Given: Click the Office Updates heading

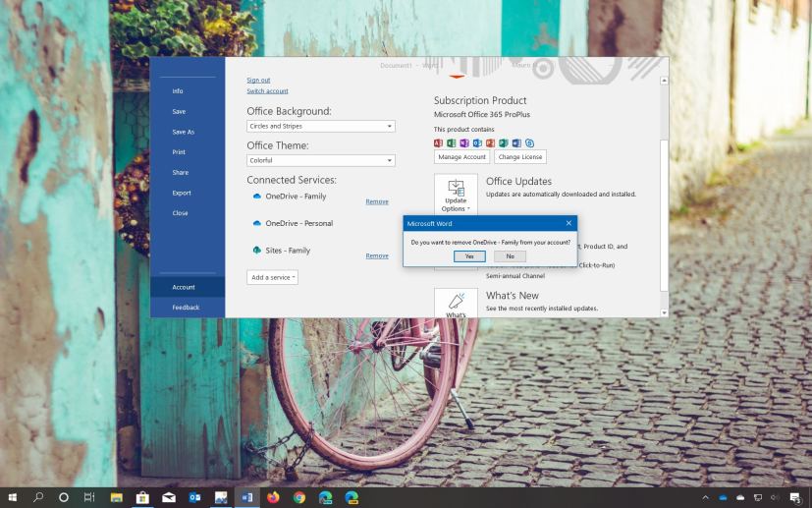Looking at the screenshot, I should [518, 181].
